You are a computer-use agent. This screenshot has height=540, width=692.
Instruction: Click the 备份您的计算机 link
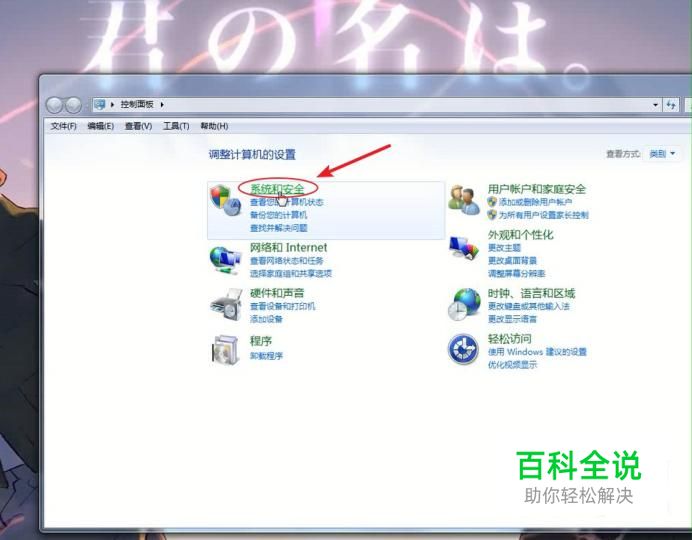click(278, 215)
